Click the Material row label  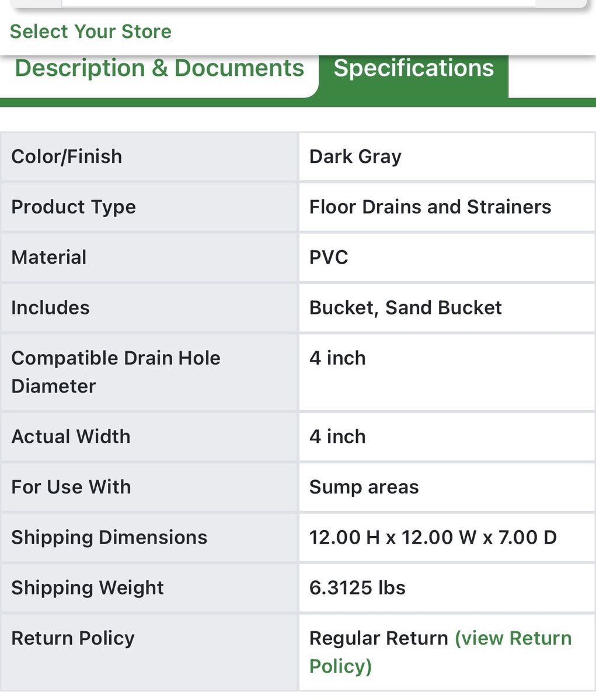click(49, 257)
